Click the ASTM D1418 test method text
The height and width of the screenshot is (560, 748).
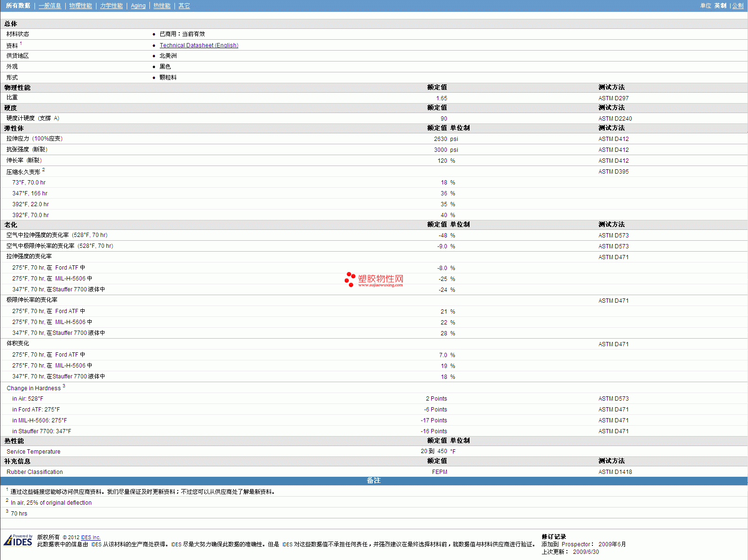pyautogui.click(x=615, y=472)
